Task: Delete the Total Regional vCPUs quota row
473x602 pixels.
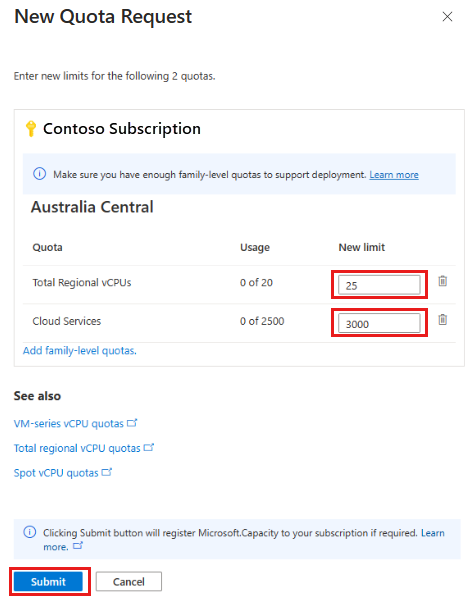Action: tap(443, 281)
